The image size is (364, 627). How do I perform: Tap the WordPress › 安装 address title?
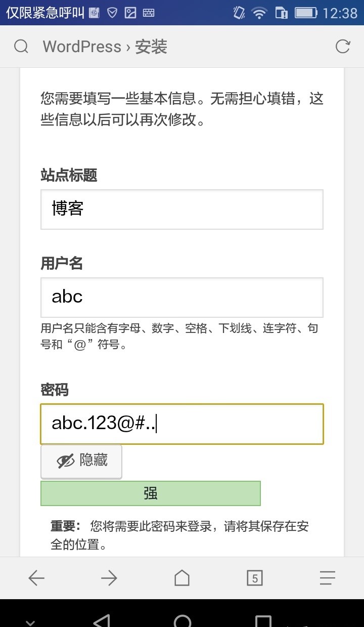tap(105, 47)
